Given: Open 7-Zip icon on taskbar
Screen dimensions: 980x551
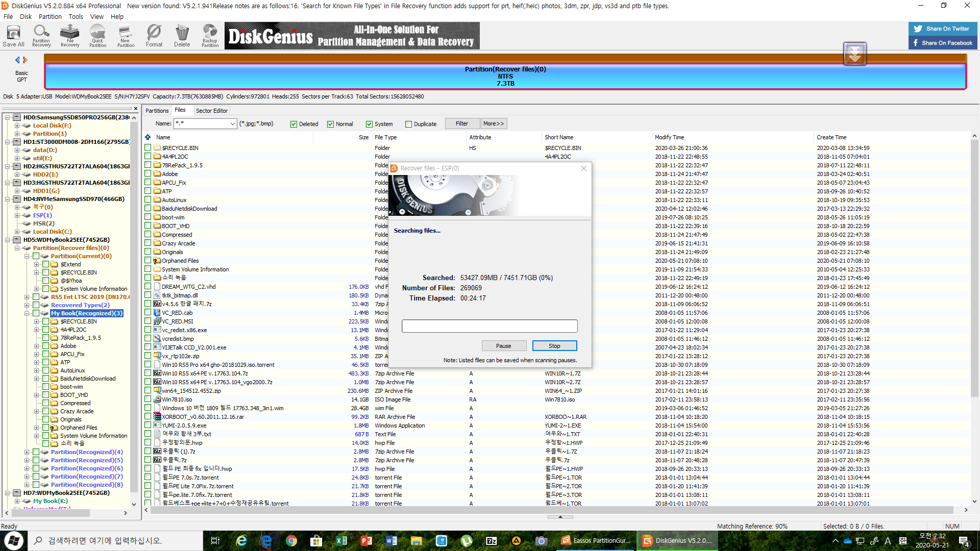Looking at the screenshot, I should (x=491, y=541).
